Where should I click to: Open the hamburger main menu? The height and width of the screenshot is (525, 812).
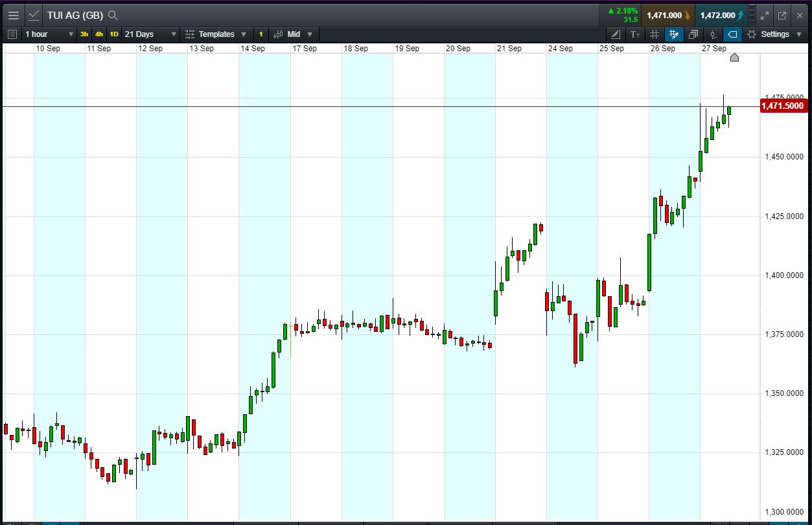click(x=13, y=15)
